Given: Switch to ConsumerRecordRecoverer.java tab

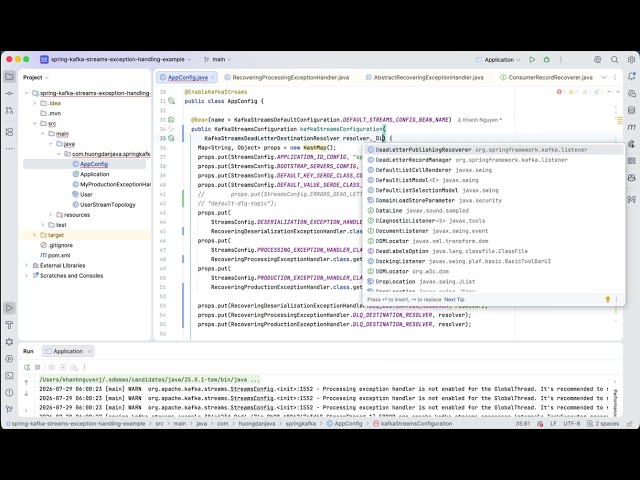Looking at the screenshot, I should pos(547,78).
